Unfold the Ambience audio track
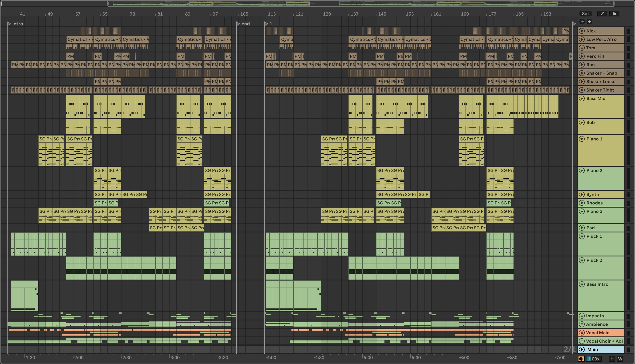 (x=582, y=324)
